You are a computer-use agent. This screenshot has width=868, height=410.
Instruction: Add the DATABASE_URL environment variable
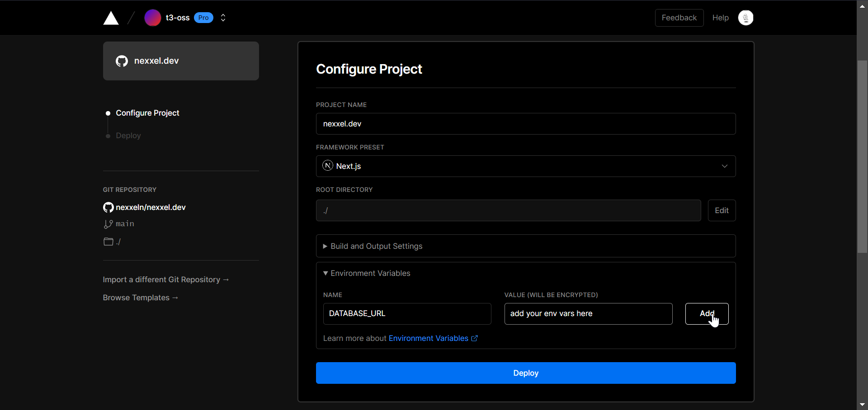point(706,313)
